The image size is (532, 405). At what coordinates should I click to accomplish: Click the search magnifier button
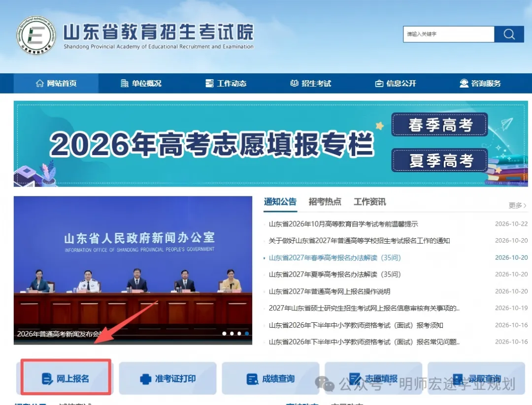tap(509, 34)
